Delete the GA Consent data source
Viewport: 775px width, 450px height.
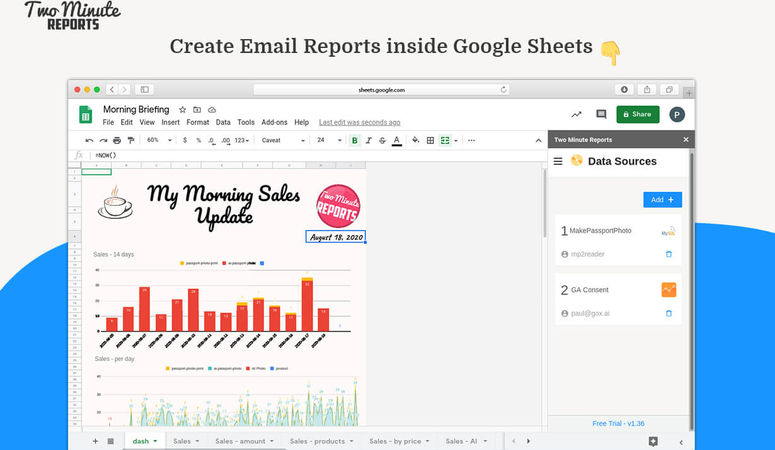click(x=669, y=314)
